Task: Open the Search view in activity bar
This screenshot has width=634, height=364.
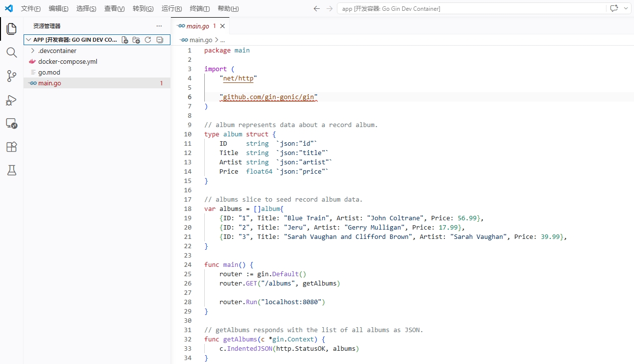Action: [12, 52]
